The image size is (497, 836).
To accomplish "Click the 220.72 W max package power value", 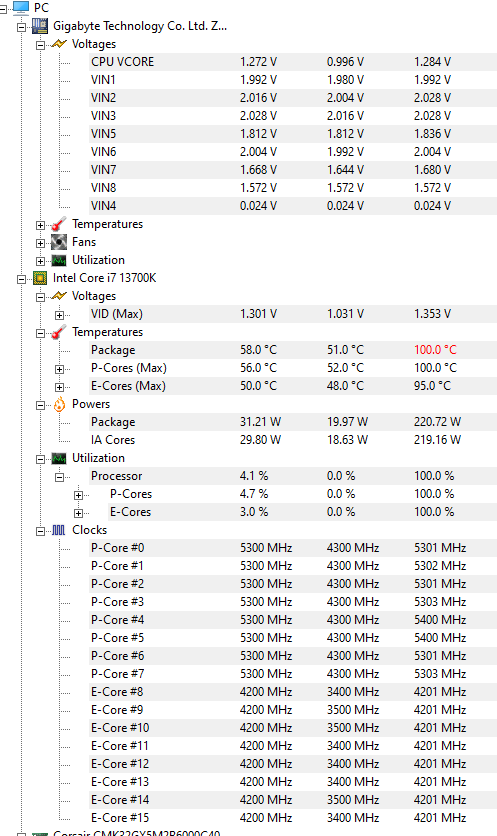I will (x=437, y=422).
